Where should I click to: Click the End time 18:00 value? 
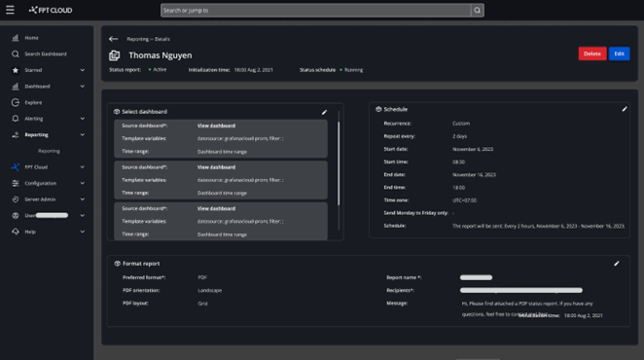click(458, 188)
